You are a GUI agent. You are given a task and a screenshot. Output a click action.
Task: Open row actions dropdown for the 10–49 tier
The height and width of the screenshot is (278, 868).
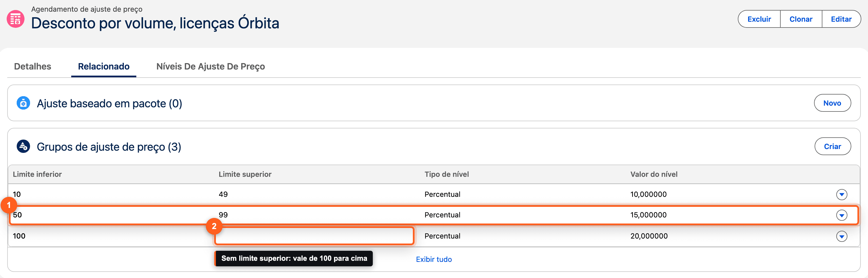841,195
